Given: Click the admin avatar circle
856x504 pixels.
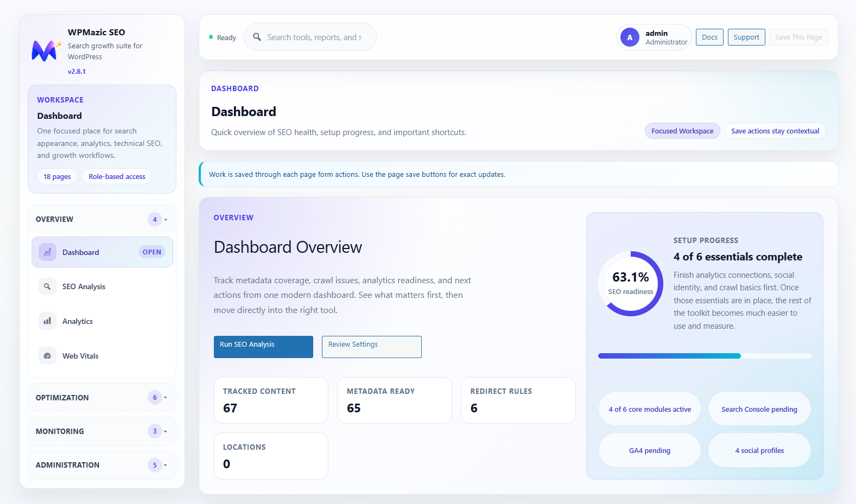Looking at the screenshot, I should point(630,37).
